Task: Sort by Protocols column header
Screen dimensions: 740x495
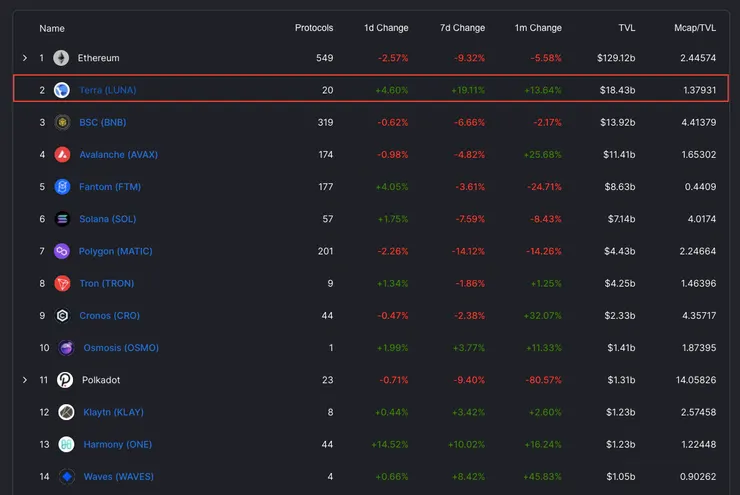Action: pyautogui.click(x=314, y=28)
